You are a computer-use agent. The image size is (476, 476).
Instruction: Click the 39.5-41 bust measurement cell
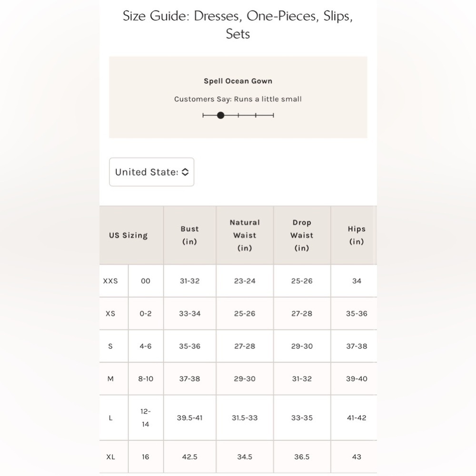[190, 418]
